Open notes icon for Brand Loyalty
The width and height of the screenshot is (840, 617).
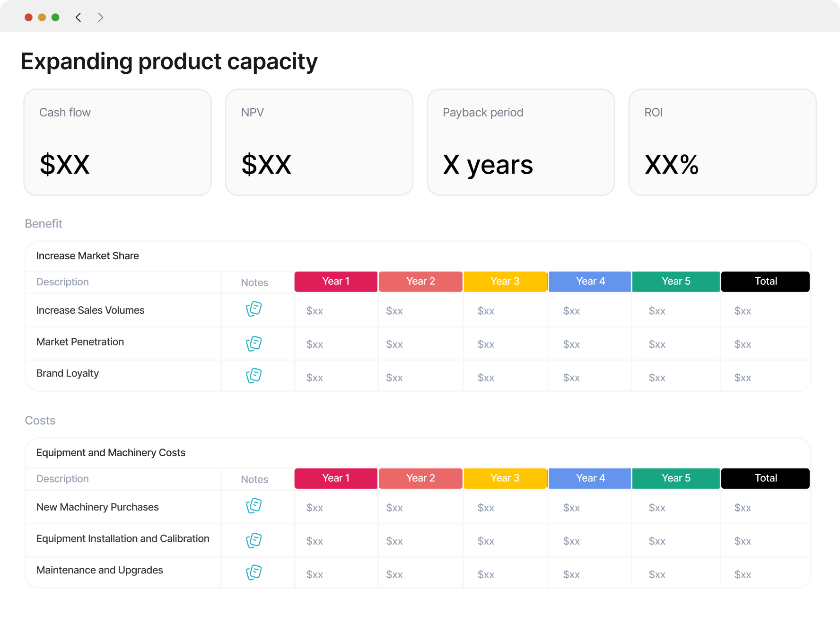pyautogui.click(x=254, y=376)
